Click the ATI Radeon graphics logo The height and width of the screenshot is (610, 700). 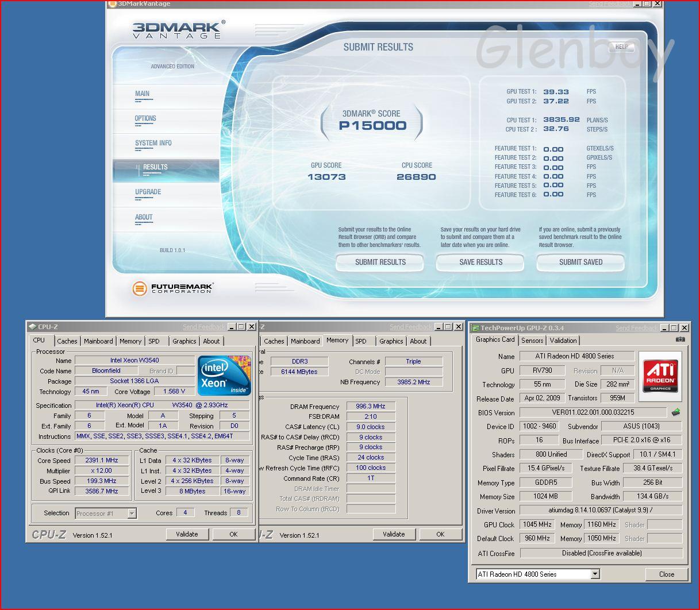coord(660,377)
